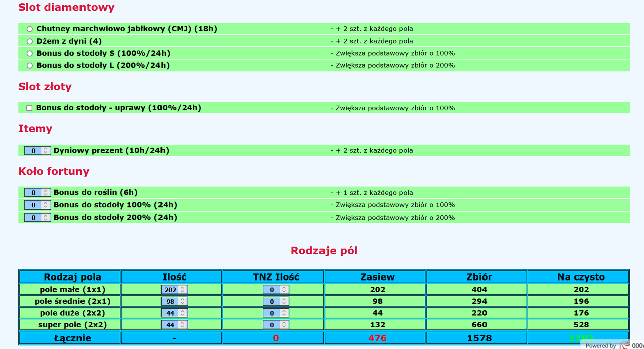The width and height of the screenshot is (644, 349).
Task: Click the Powered by hosting badge
Action: [613, 345]
